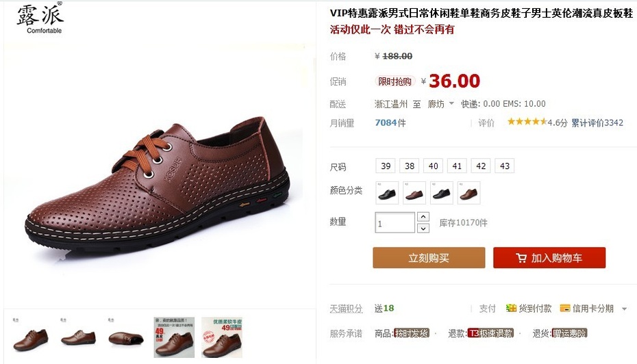Click the 立刻购买 buy now button
The image size is (637, 364).
pyautogui.click(x=429, y=258)
